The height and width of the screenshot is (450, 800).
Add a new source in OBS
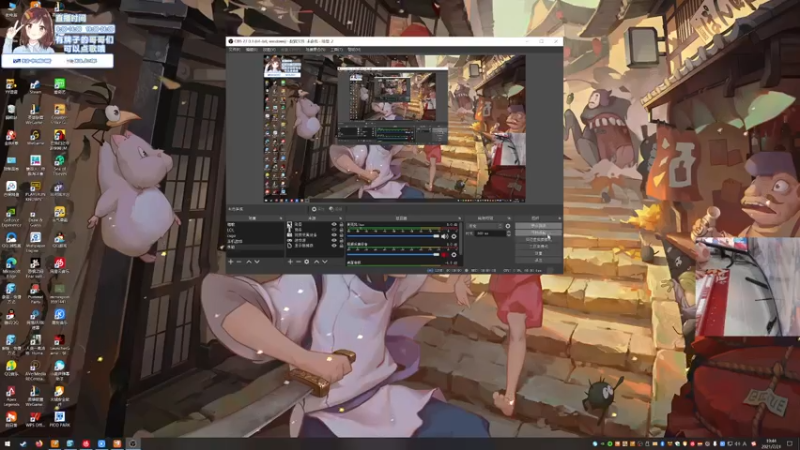click(x=290, y=262)
